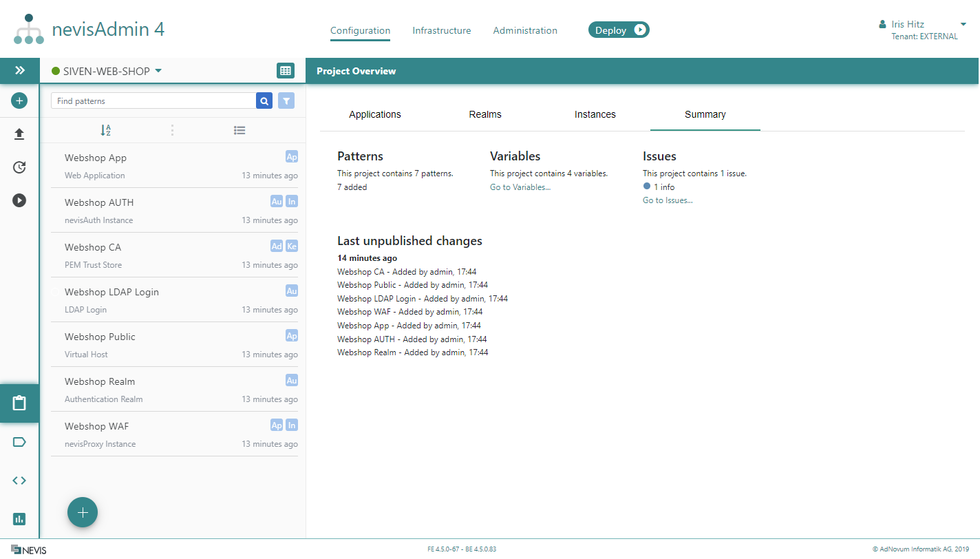
Task: Click the vertical dots icon above pattern list
Action: pos(172,130)
